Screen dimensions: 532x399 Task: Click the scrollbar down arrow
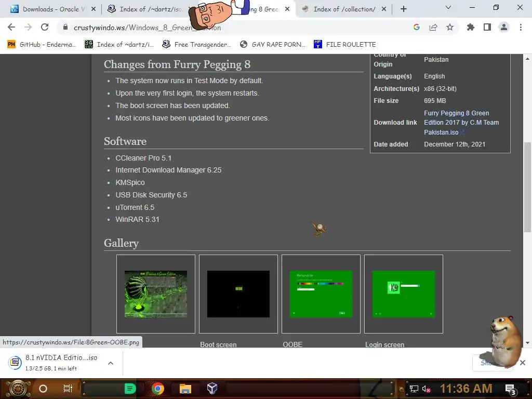[x=527, y=343]
